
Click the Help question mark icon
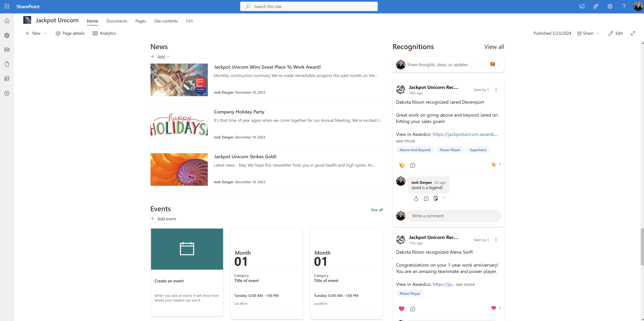pos(624,7)
